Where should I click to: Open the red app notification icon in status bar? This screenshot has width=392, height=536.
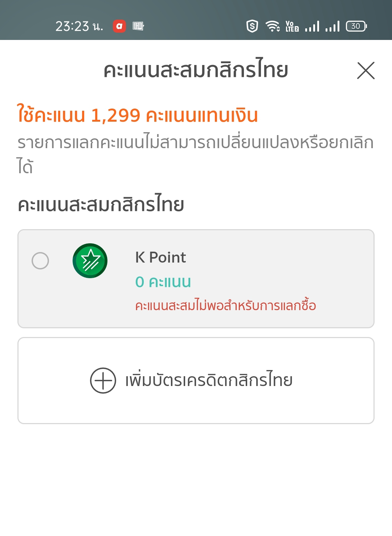pyautogui.click(x=119, y=26)
